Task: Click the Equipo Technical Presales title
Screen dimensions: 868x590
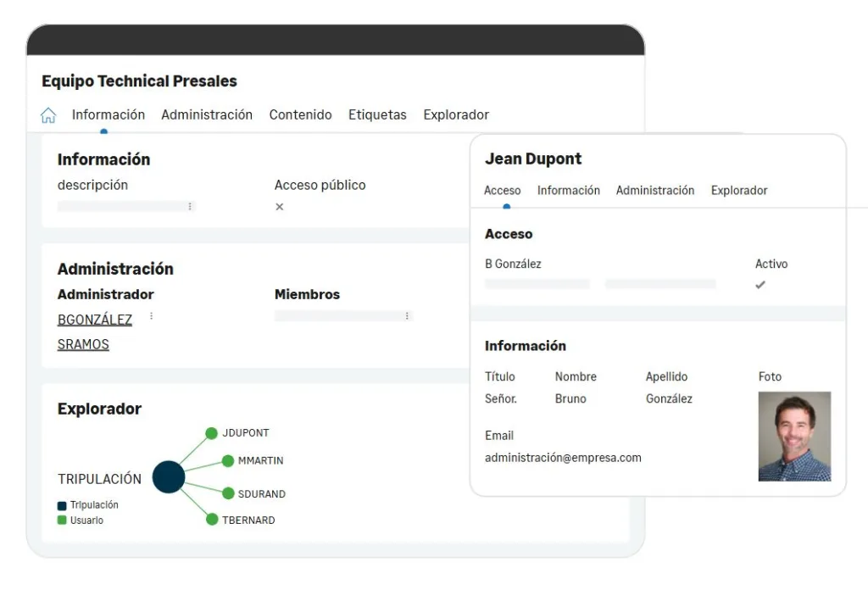Action: click(x=140, y=81)
